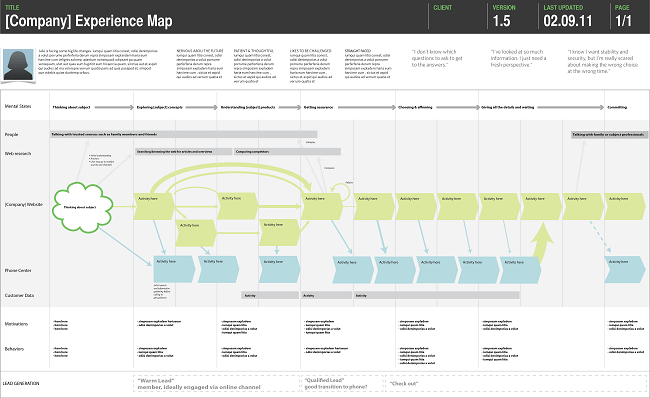Select the arrow after Getting assurance
This screenshot has height=398, width=650.
click(366, 107)
